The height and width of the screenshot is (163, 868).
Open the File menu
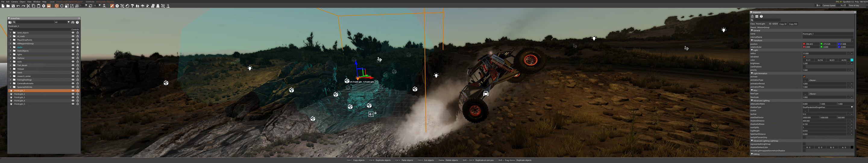click(x=3, y=2)
